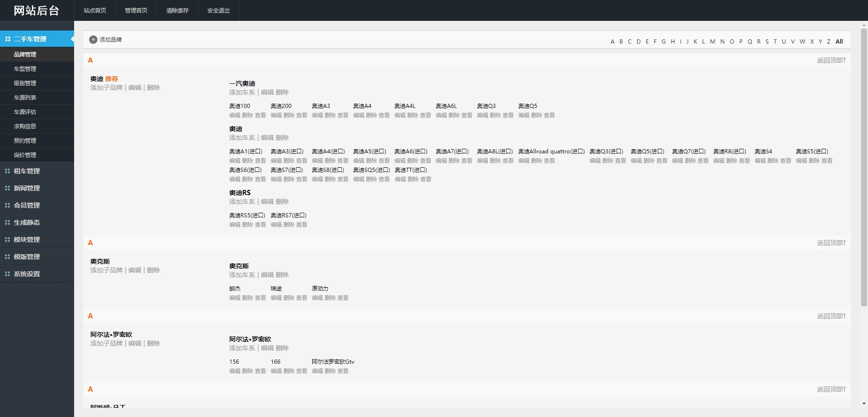Expand the 系统设置 sidebar section

[x=37, y=274]
